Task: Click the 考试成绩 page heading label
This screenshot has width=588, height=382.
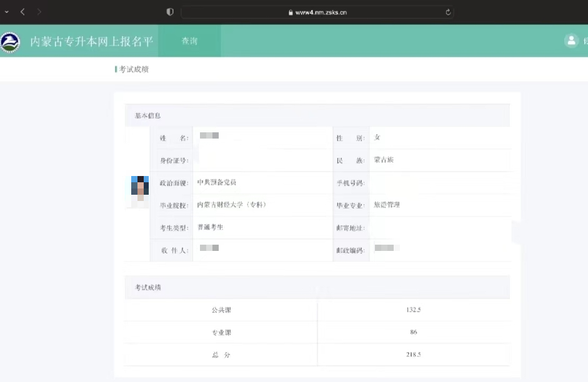Action: pos(133,69)
